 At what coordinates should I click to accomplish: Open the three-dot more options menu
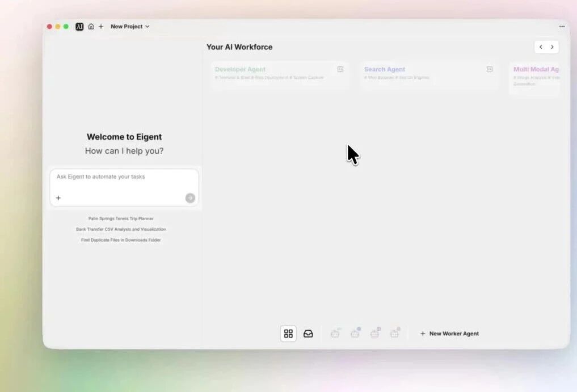(562, 27)
